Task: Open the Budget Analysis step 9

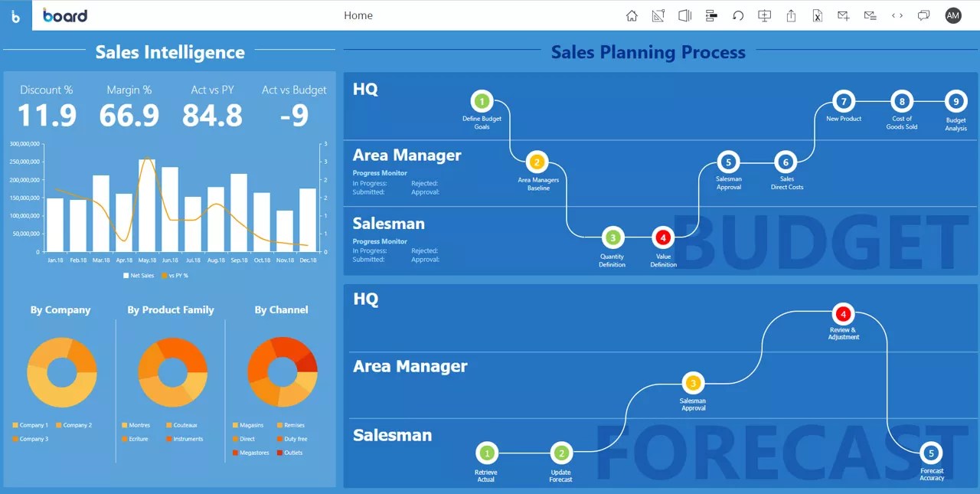Action: (955, 101)
